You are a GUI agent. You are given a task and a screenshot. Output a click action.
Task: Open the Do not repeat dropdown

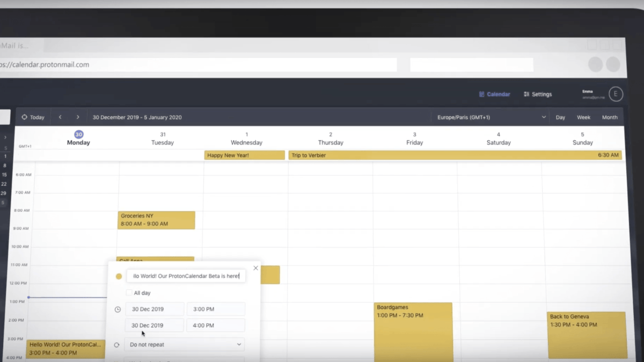(185, 344)
